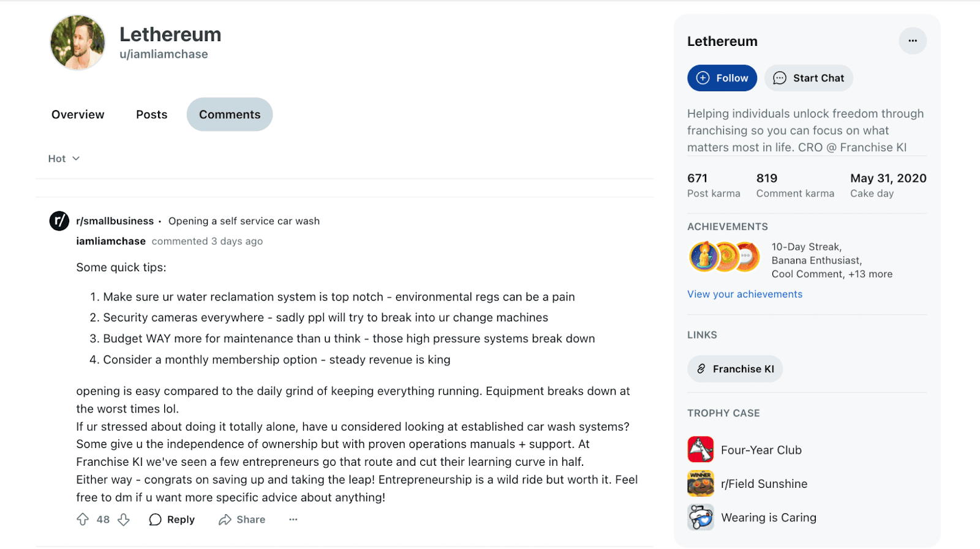
Task: Click the Four-Year Club trophy icon
Action: tap(700, 449)
